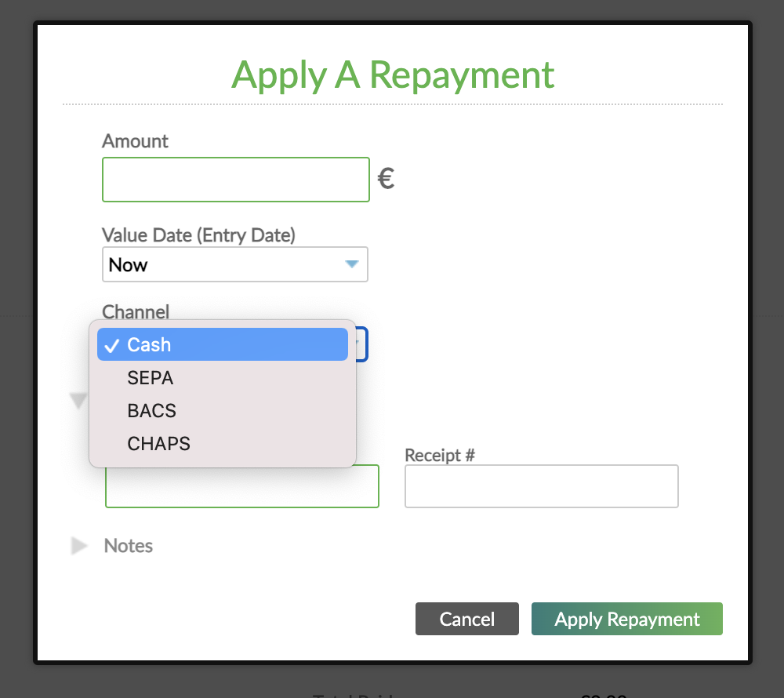Click the gray triangle beside the open menu
The image size is (784, 698).
78,401
